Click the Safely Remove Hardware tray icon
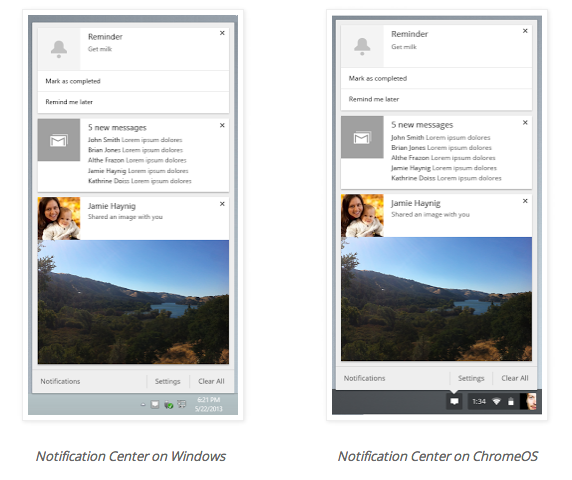 click(x=168, y=404)
